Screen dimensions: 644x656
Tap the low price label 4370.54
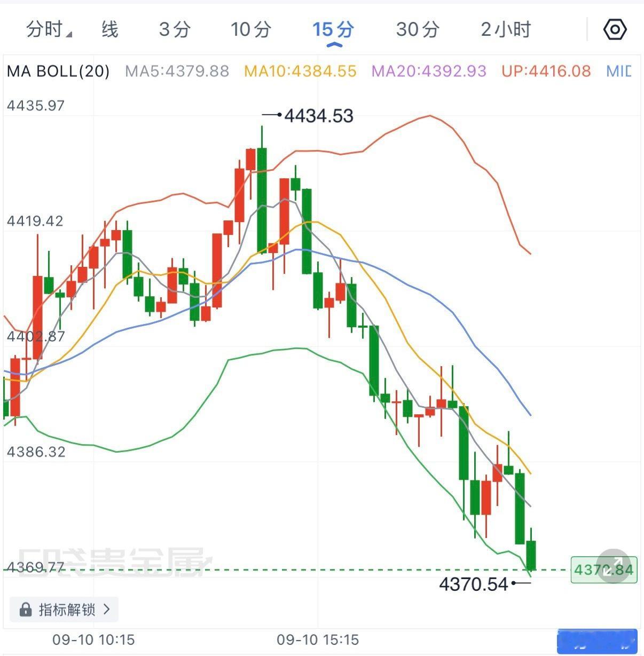coord(473,584)
